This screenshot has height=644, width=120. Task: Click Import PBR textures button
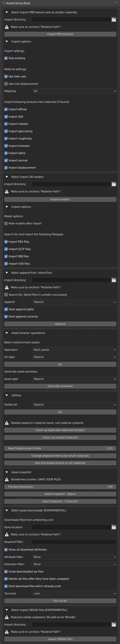(x=60, y=34)
